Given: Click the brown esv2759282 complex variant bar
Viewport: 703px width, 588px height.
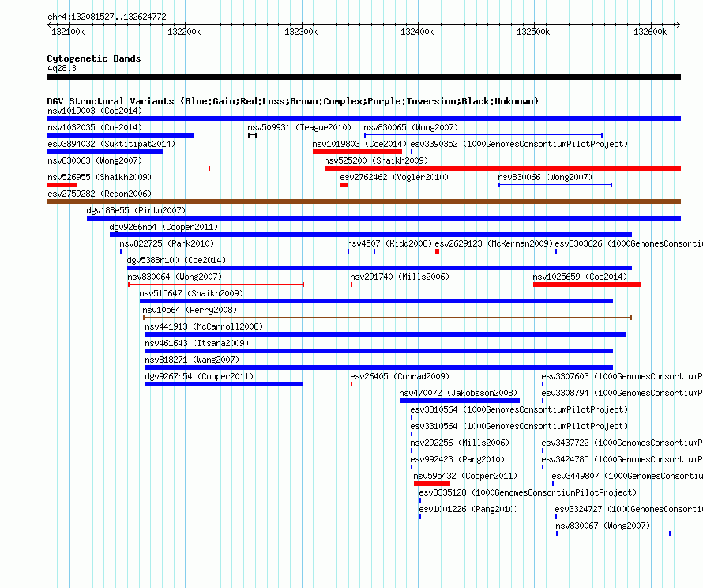Looking at the screenshot, I should pyautogui.click(x=363, y=202).
